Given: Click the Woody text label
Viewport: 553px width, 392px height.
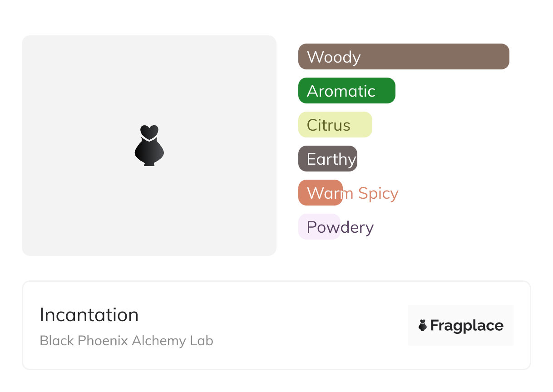Looking at the screenshot, I should coord(334,57).
